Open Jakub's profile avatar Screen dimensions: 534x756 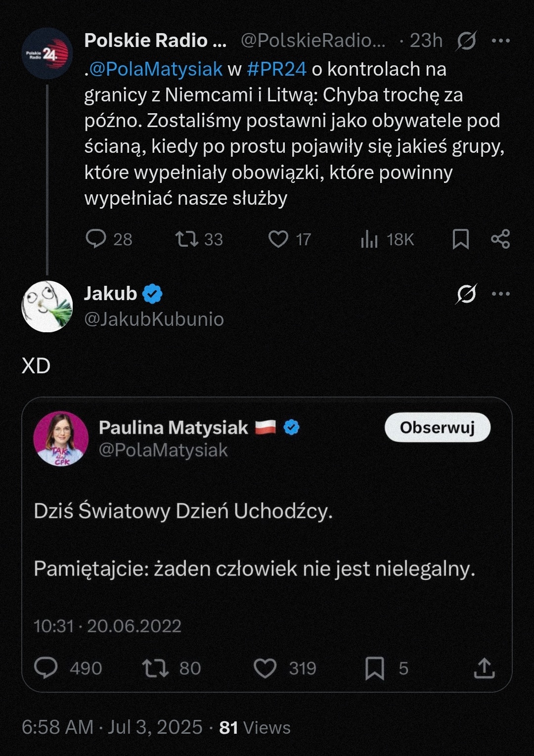[47, 307]
